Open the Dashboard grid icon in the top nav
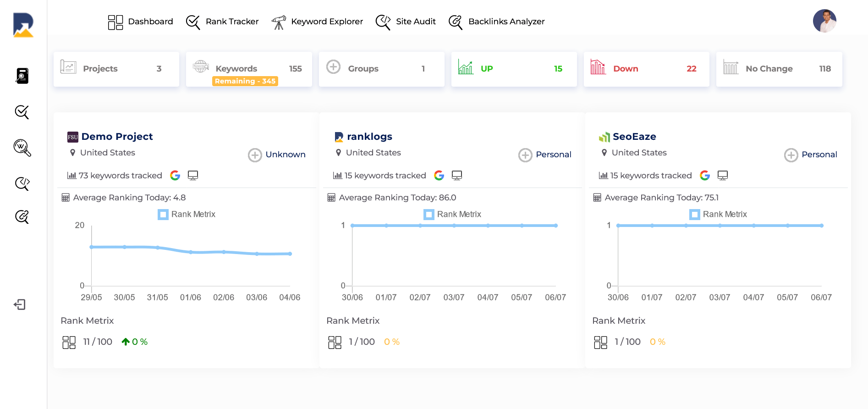 (x=115, y=22)
